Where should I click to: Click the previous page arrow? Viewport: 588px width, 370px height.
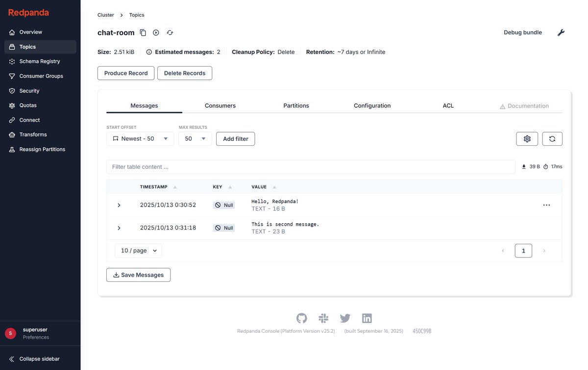click(503, 251)
